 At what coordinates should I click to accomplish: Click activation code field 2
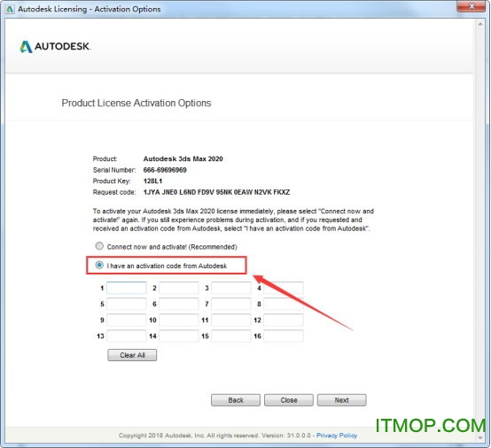click(x=179, y=288)
